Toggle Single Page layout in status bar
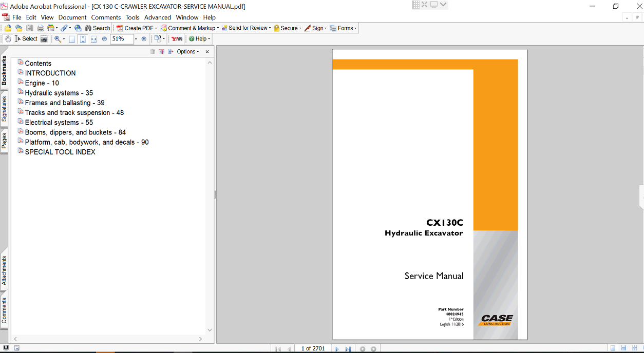 613,348
